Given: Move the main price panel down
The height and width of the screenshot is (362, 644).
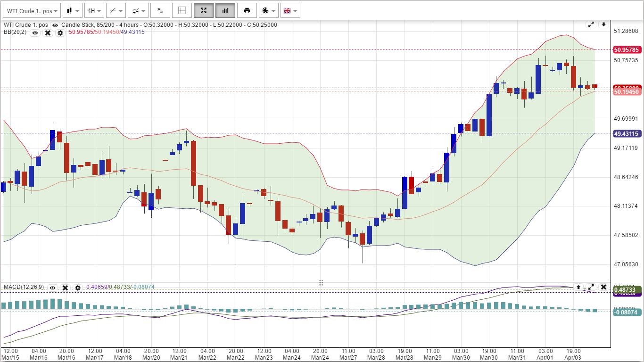Looking at the screenshot, I should click(603, 25).
